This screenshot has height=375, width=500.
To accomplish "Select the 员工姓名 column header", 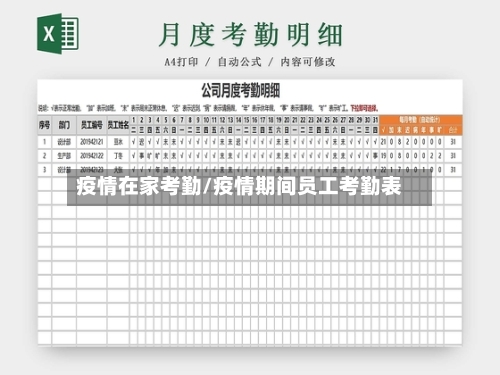I will tap(118, 125).
